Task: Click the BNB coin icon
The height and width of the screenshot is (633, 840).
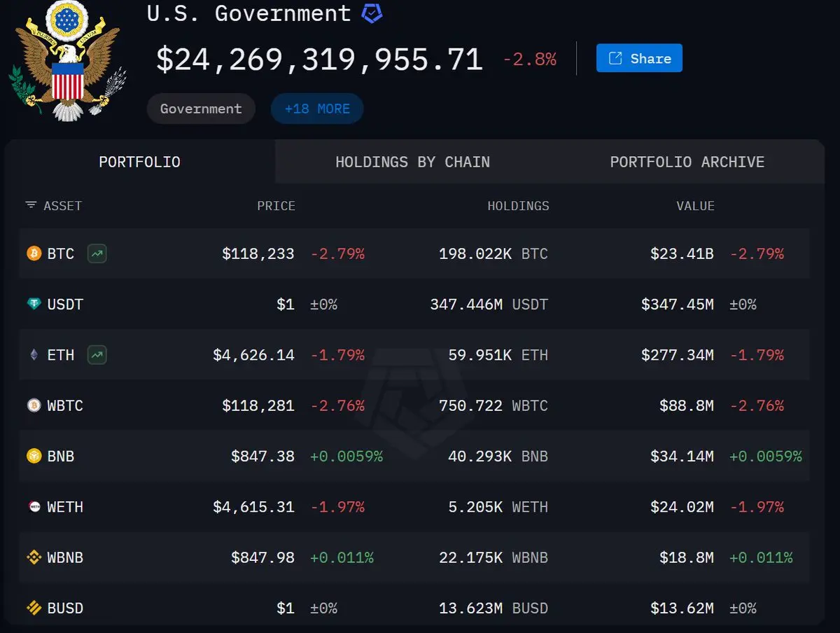Action: pyautogui.click(x=34, y=457)
